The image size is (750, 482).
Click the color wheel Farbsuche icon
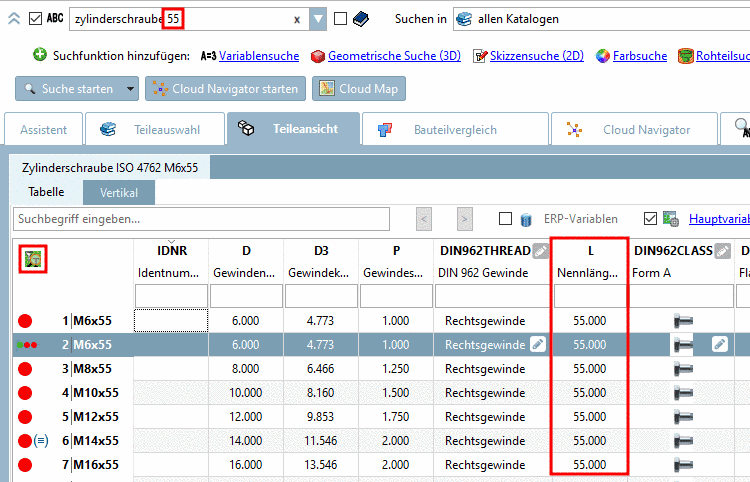[603, 56]
